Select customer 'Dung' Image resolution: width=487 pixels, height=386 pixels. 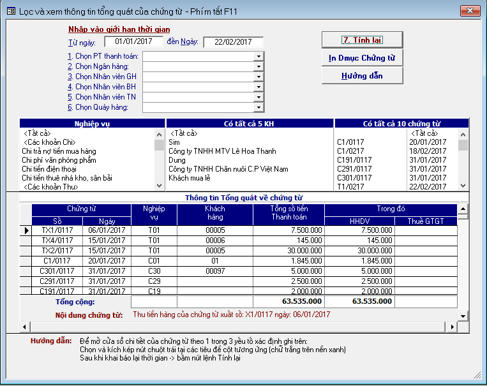[177, 160]
